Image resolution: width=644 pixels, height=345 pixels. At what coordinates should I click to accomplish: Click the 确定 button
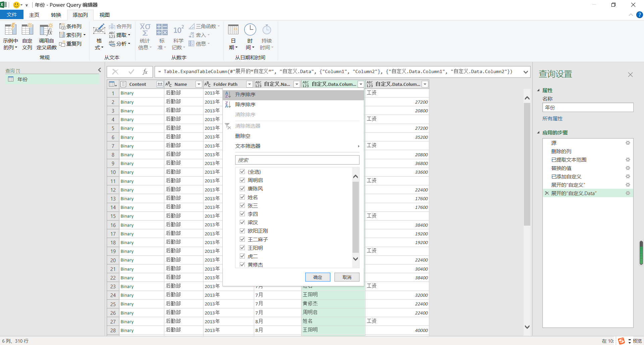(x=318, y=277)
